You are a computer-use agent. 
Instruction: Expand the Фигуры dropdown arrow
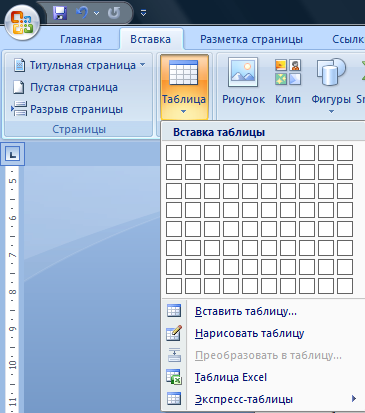tap(331, 112)
